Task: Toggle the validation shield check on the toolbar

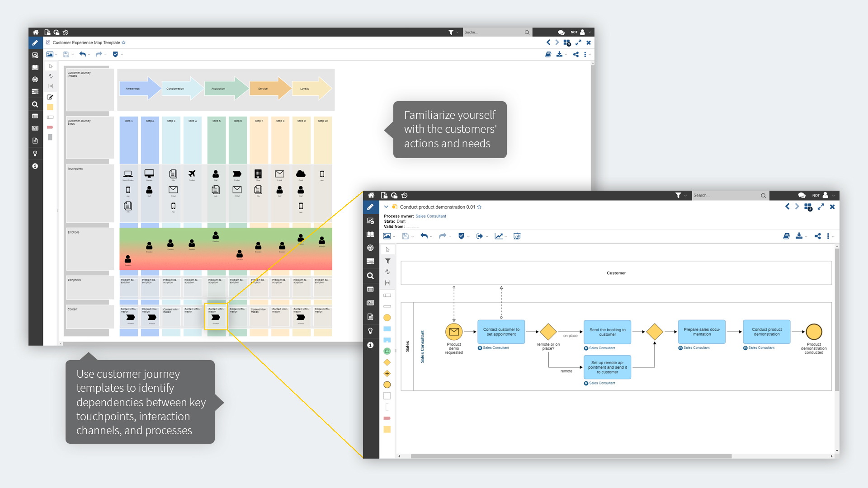Action: (x=462, y=236)
